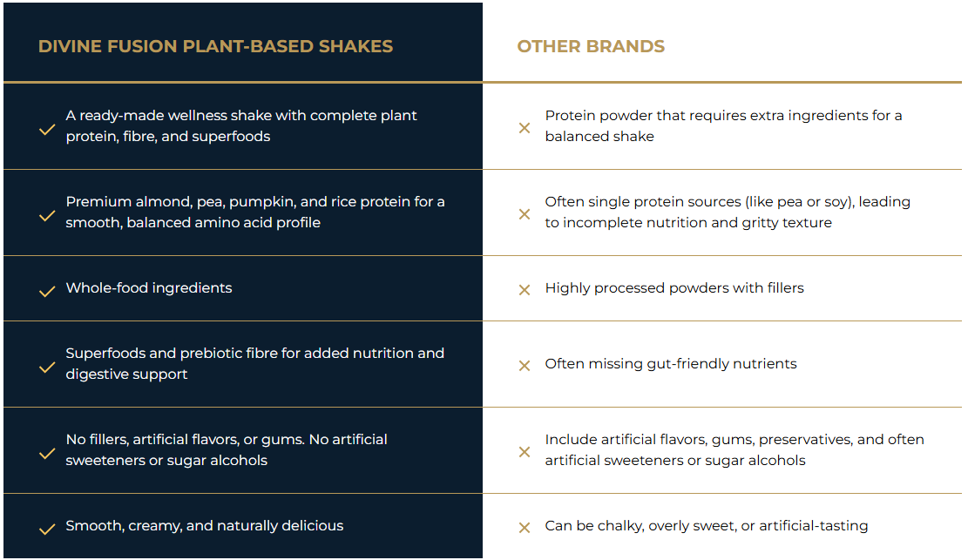Click X icon next to single protein sources

click(525, 214)
